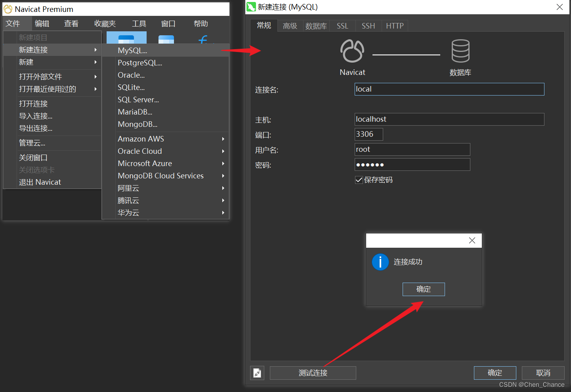Viewport: 571px width, 392px height.
Task: Click the Navicat Premium logo in title bar
Action: click(8, 9)
